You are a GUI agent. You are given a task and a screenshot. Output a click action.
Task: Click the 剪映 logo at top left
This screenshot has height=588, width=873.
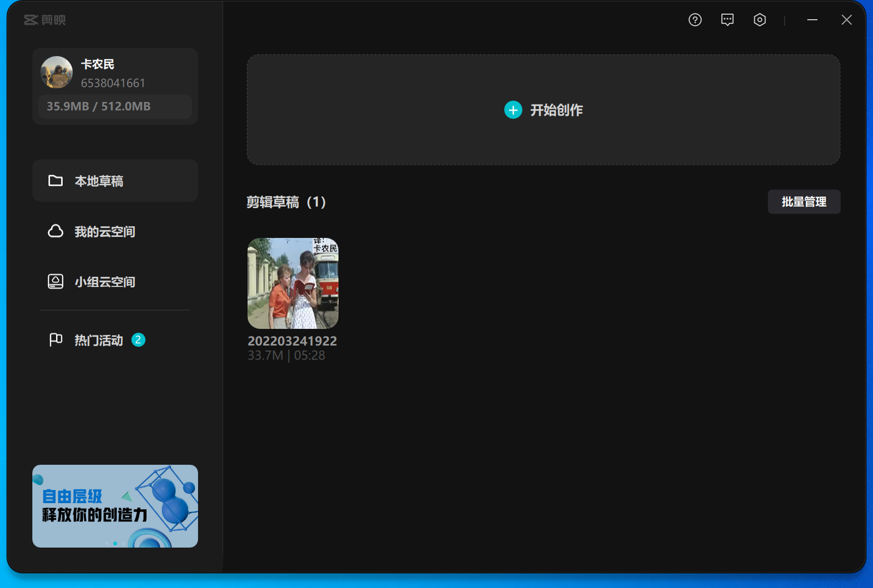[x=45, y=20]
